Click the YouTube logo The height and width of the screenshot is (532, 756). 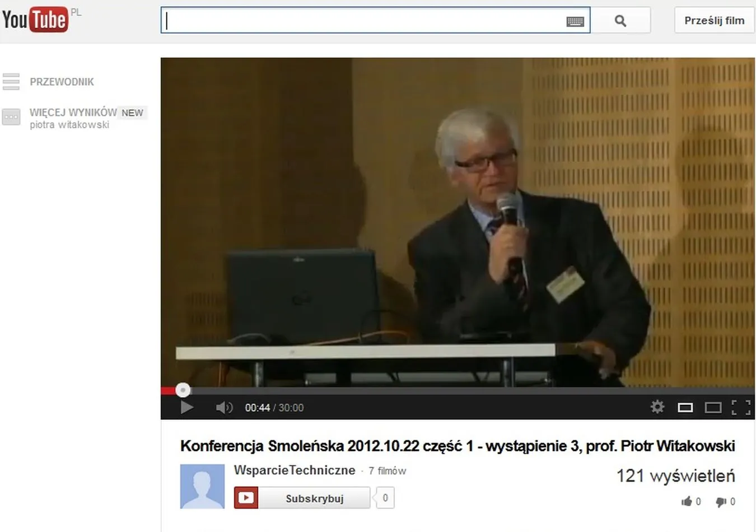(35, 20)
